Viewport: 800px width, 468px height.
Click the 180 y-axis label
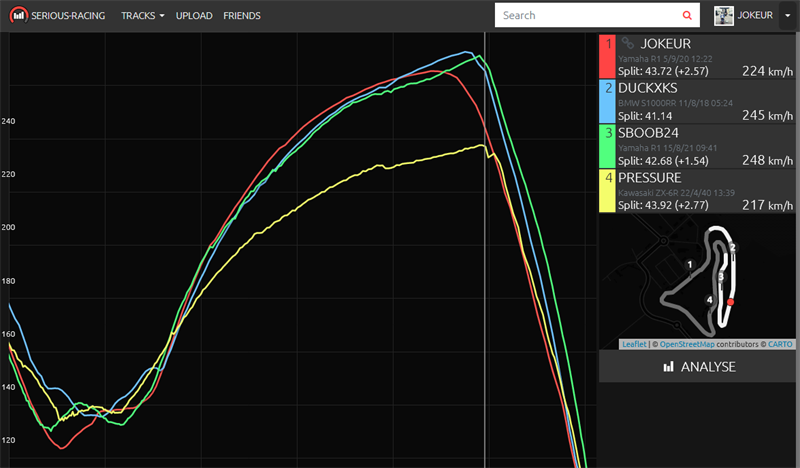click(x=8, y=281)
